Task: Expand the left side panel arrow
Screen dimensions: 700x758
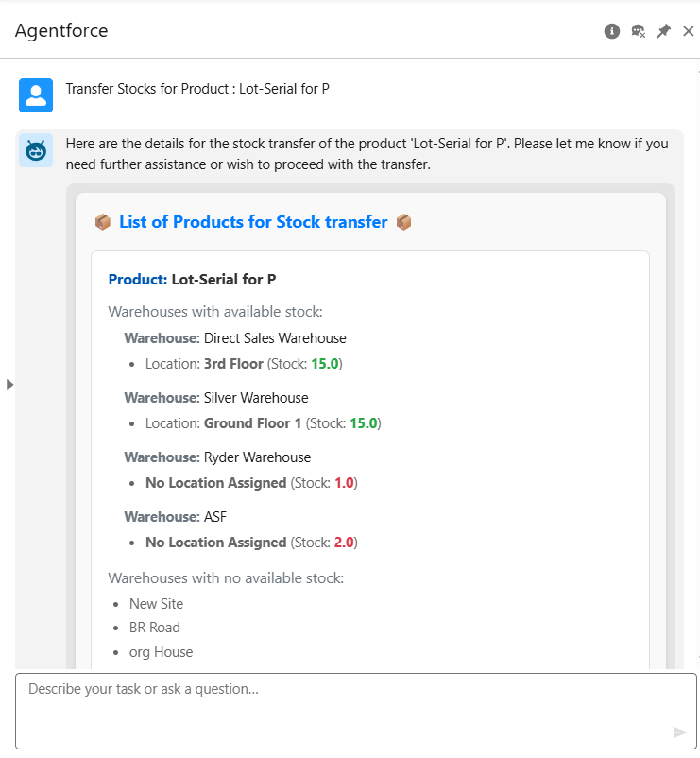Action: coord(9,385)
